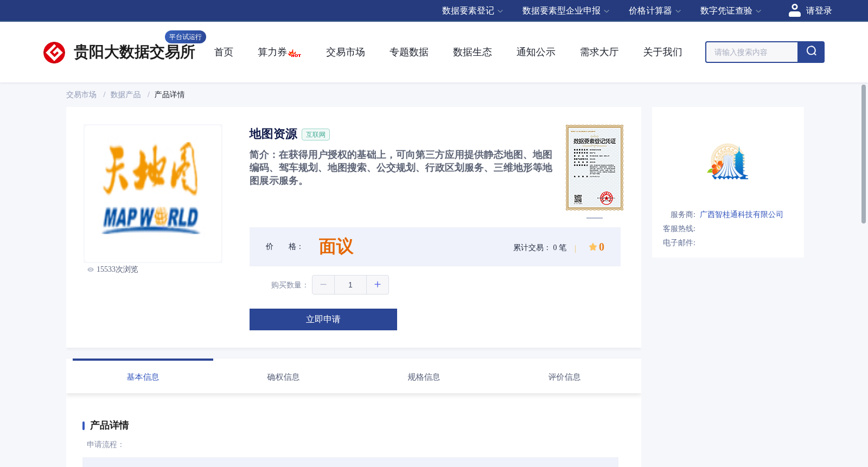Switch to the 确权信息 tab
This screenshot has width=868, height=467.
(283, 377)
